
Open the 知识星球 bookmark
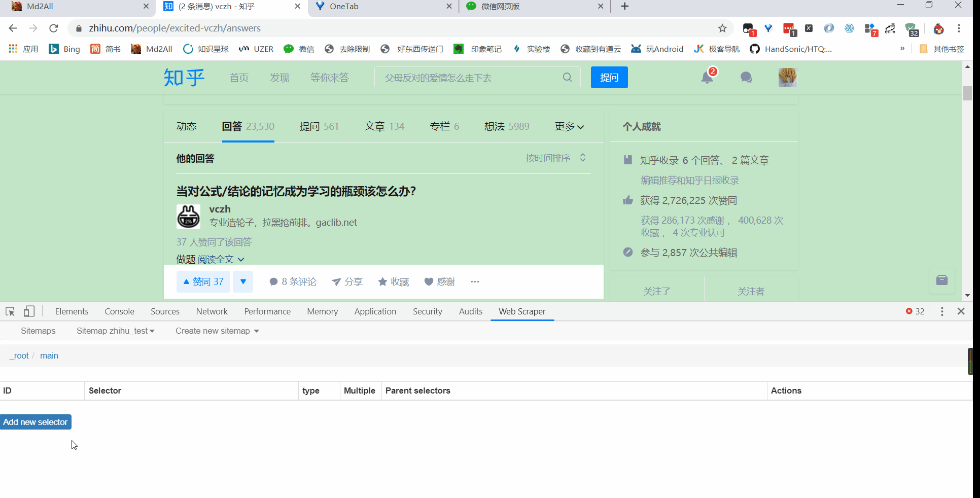206,49
